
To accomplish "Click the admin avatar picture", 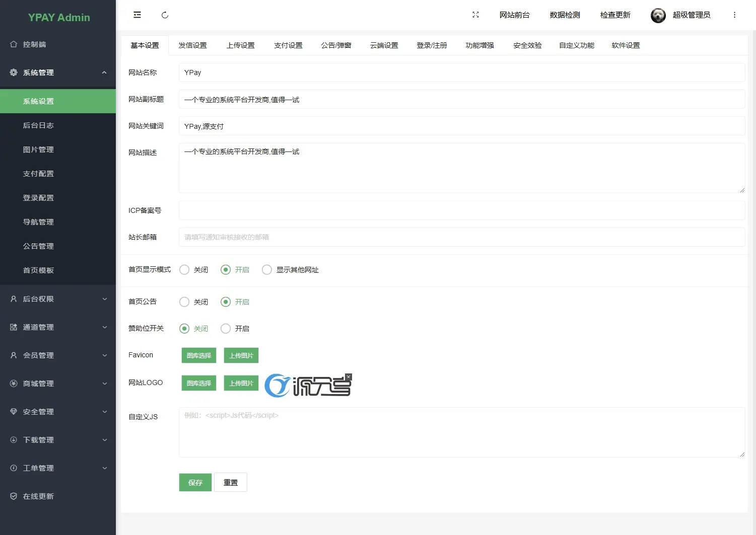I will 658,16.
